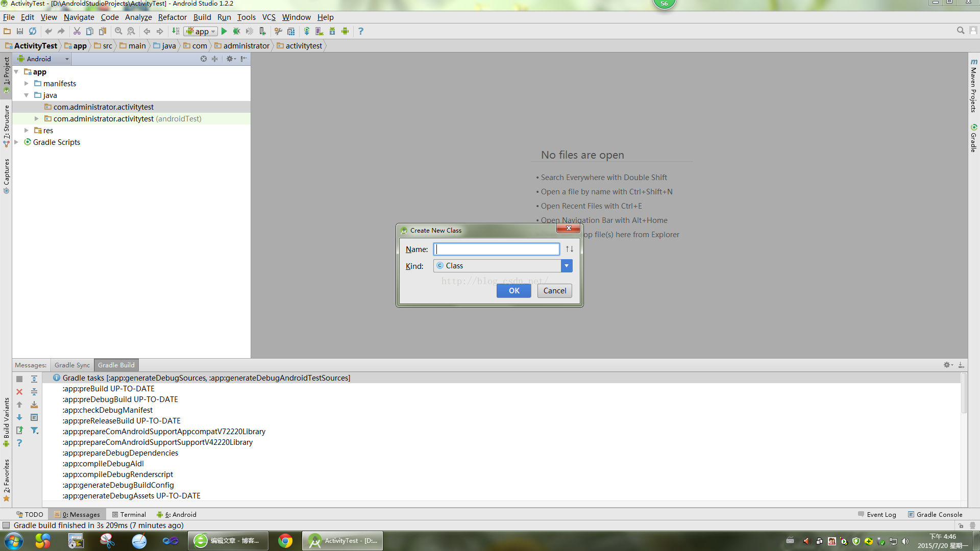
Task: Open the VCS menu
Action: [269, 17]
